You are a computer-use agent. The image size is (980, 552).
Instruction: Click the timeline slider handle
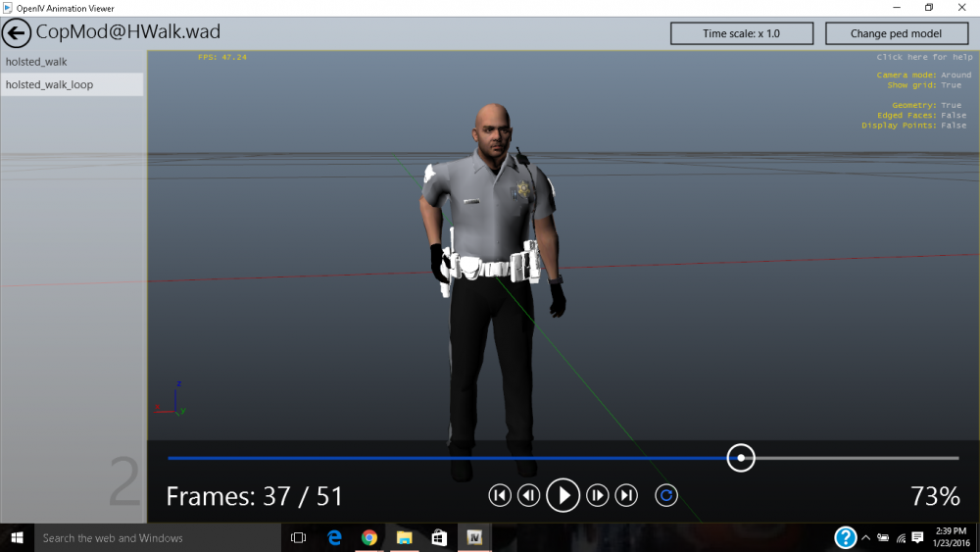click(x=741, y=458)
